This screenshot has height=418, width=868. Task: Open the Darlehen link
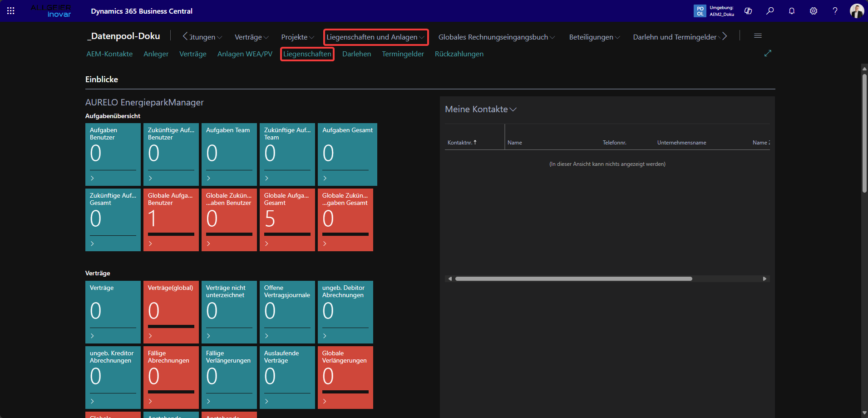356,54
